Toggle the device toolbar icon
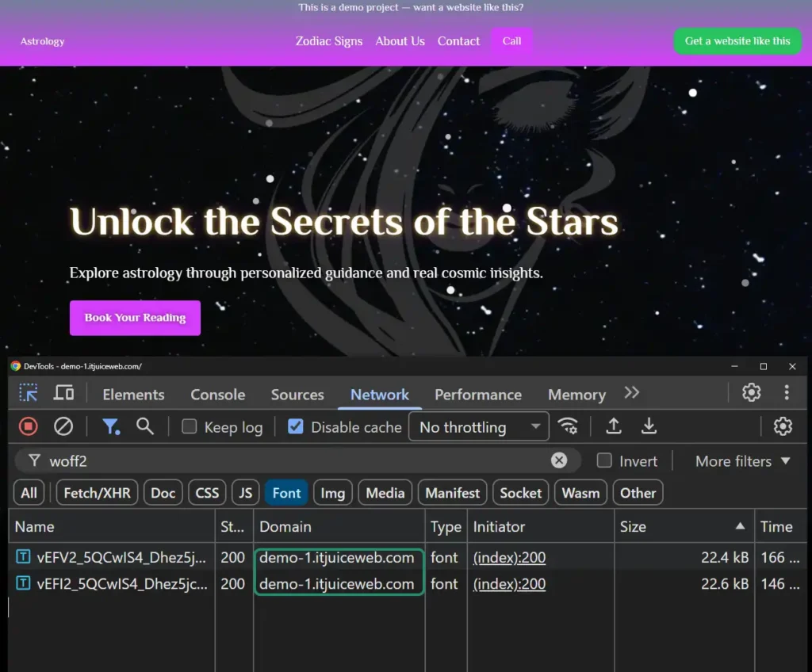This screenshot has width=812, height=672. (63, 394)
